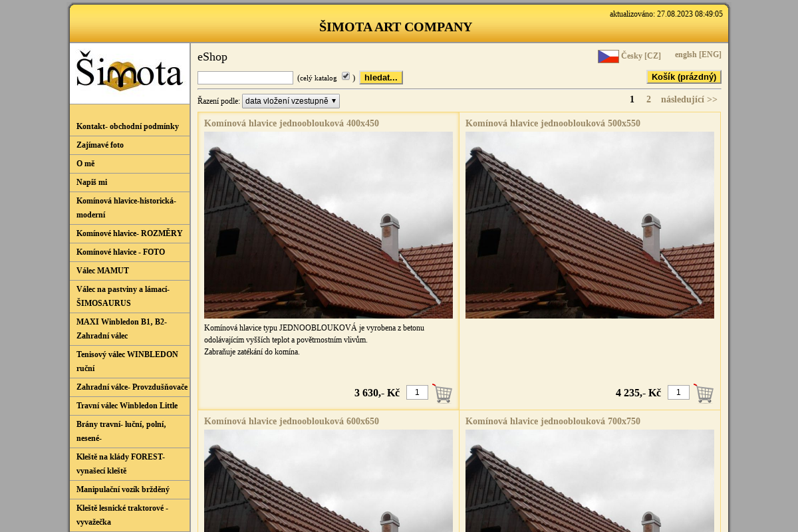
Task: Click the JEDNOOBLOUKOVÁ product description text
Action: pyautogui.click(x=315, y=340)
